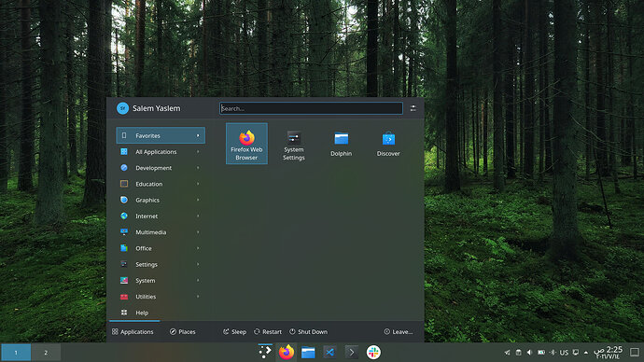This screenshot has height=362, width=644.
Task: Expand arrow on All Applications row
Action: click(198, 152)
